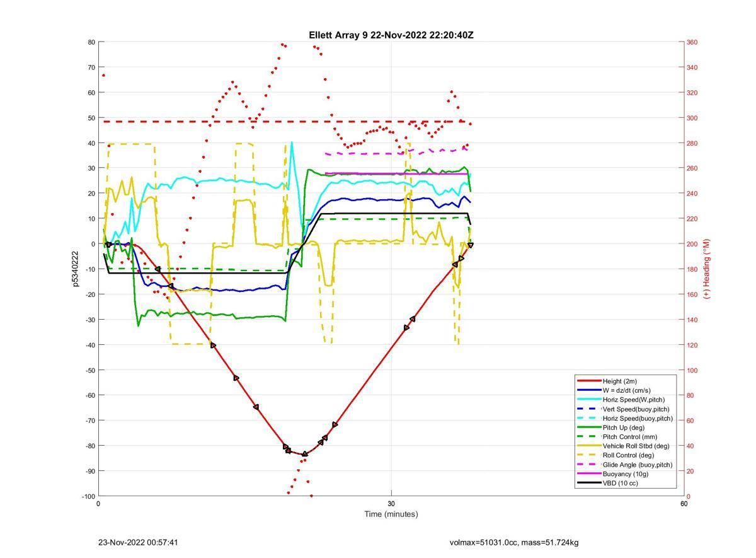Click the "-10" left axis tick label
The image size is (756, 558).
pyautogui.click(x=90, y=269)
